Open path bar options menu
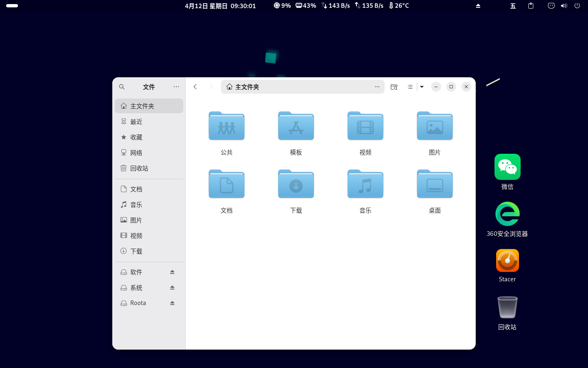Viewport: 588px width, 368px height. pos(377,87)
